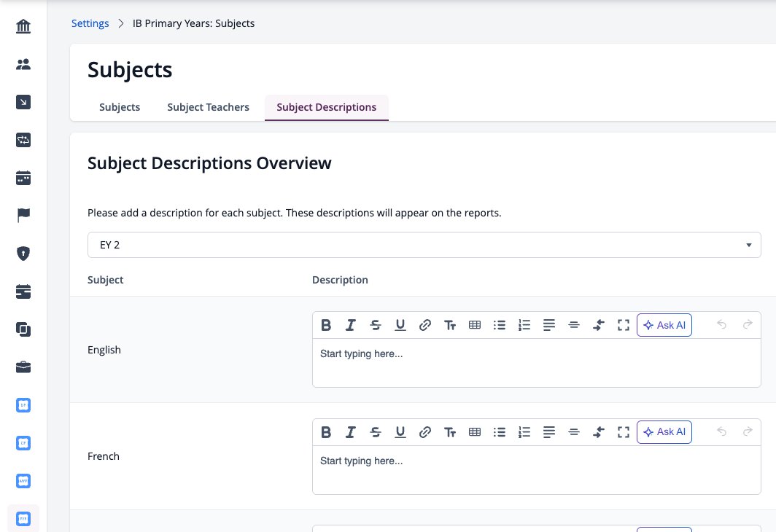Add bulleted list in English editor
Screen dimensions: 776x532
(x=500, y=325)
